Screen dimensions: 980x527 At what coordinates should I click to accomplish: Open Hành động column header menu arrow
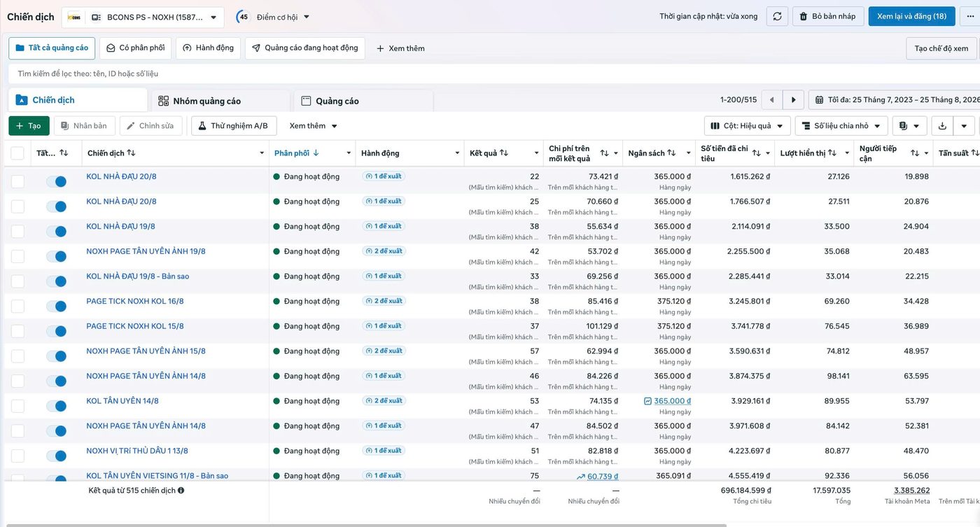457,153
